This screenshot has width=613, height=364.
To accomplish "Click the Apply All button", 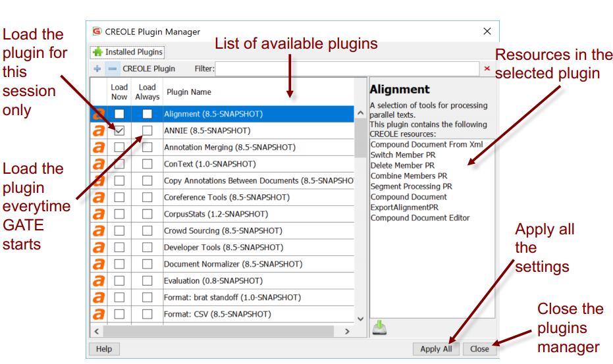I will click(x=436, y=349).
